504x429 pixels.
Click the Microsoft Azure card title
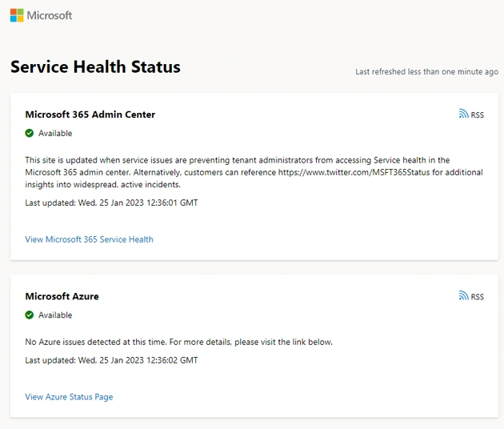(x=62, y=296)
